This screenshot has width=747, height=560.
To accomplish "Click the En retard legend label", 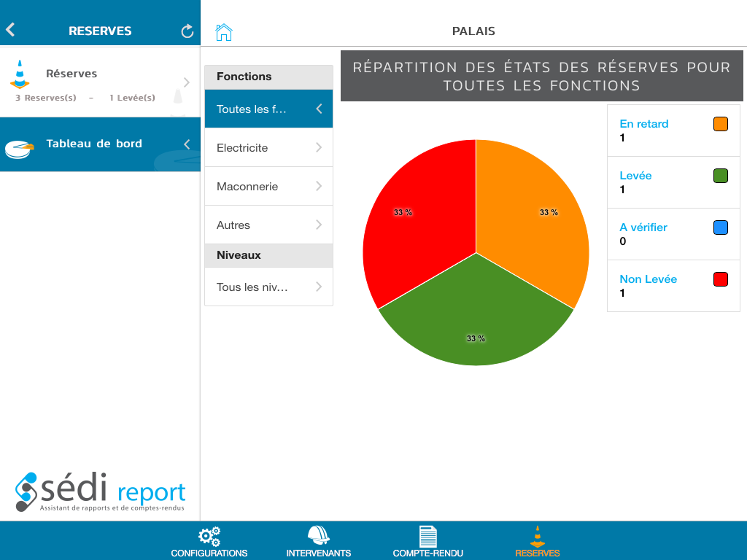I will pyautogui.click(x=644, y=124).
